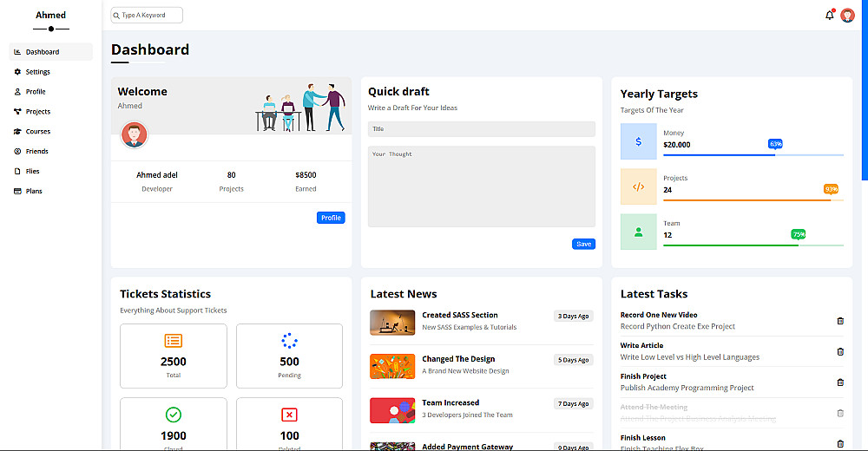868x451 pixels.
Task: Click the 80 Projects value
Action: click(232, 175)
